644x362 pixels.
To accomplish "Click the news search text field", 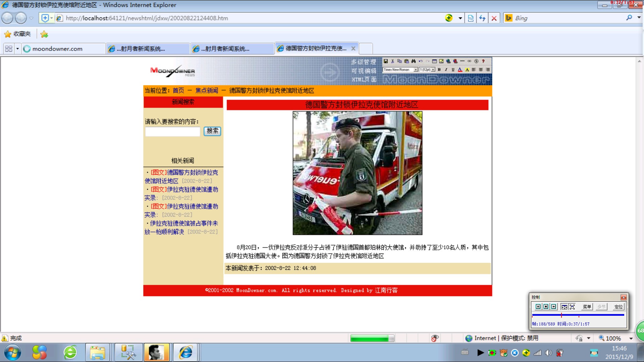I will [172, 131].
